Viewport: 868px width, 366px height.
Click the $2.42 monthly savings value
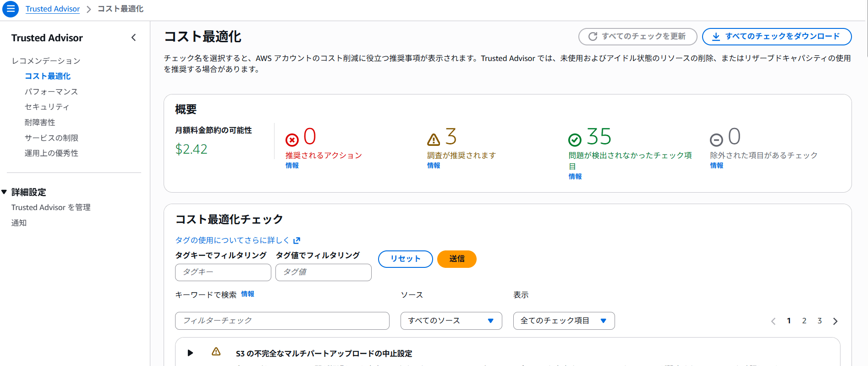[x=191, y=149]
